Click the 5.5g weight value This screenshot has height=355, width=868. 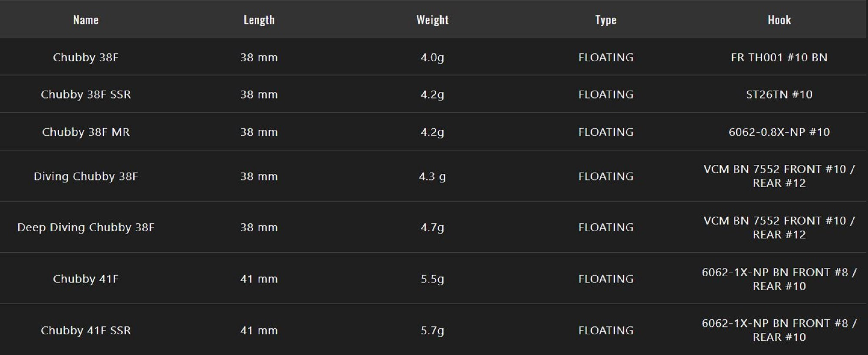pos(432,279)
